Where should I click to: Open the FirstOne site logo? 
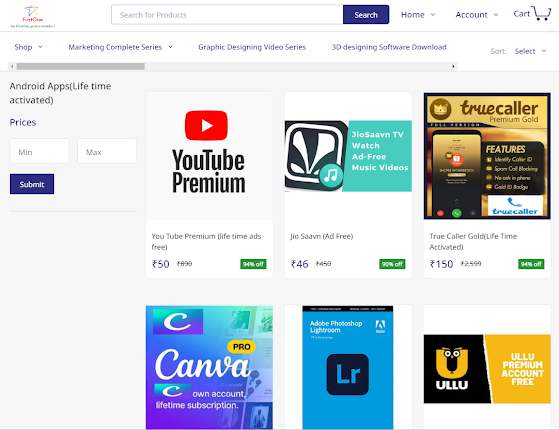[32, 16]
